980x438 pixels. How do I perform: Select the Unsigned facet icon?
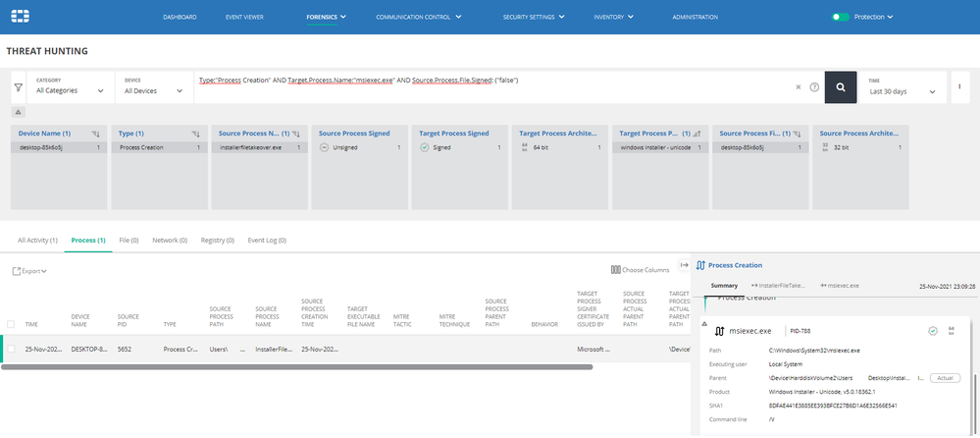tap(325, 147)
